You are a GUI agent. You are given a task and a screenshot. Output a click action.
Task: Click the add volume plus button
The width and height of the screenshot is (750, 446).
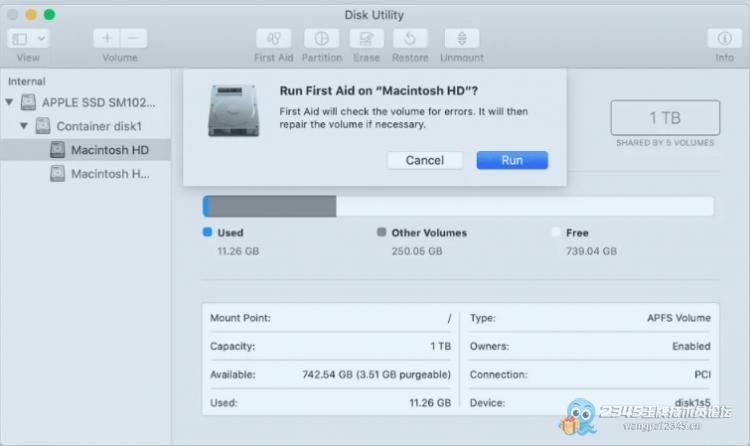107,39
